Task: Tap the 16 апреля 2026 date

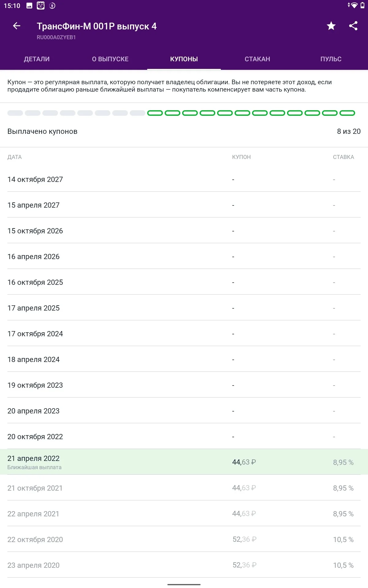Action: [33, 257]
